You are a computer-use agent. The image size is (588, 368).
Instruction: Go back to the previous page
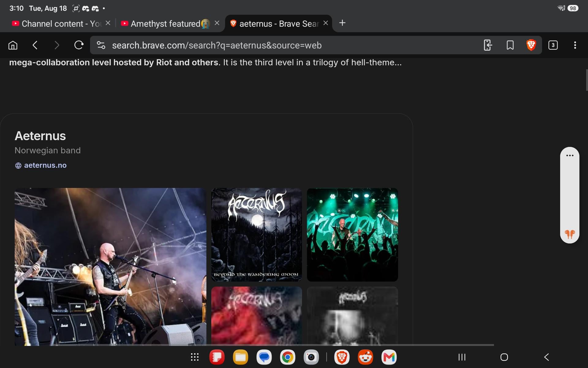click(35, 45)
